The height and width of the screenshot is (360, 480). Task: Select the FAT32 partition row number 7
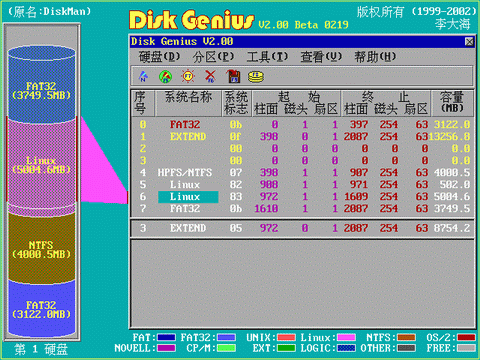pyautogui.click(x=303, y=209)
